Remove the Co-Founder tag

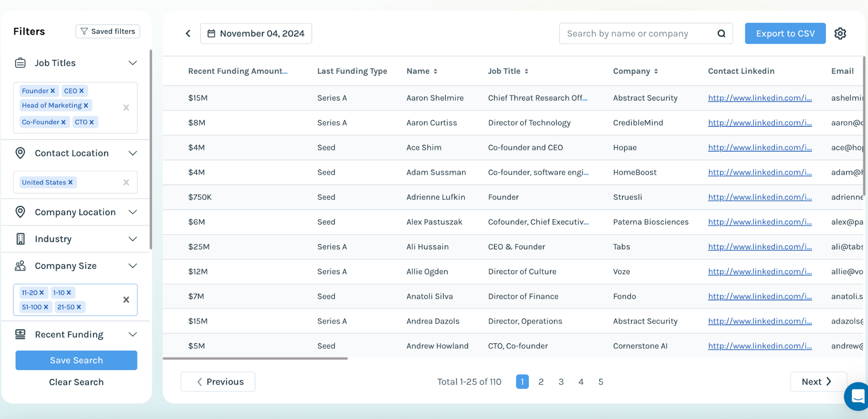pyautogui.click(x=64, y=122)
